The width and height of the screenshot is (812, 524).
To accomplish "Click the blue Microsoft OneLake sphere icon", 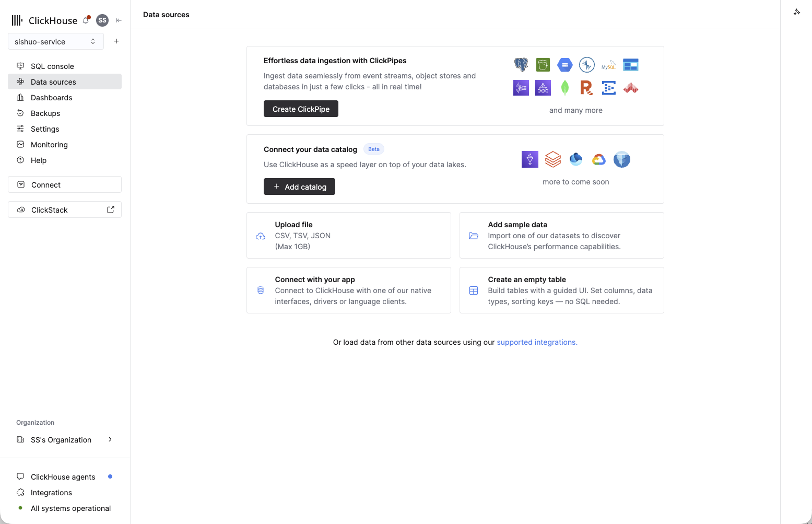I will (576, 159).
